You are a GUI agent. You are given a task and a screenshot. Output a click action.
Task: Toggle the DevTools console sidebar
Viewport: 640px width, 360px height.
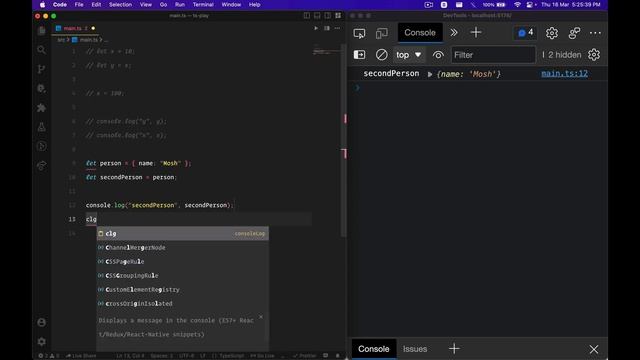click(359, 55)
